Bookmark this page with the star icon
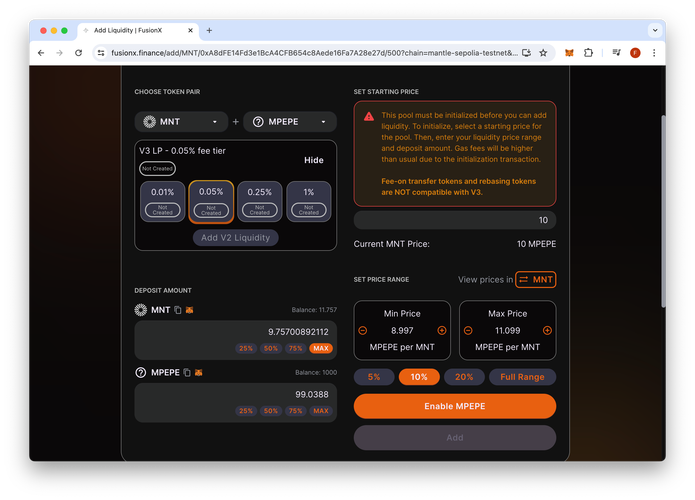This screenshot has height=500, width=695. (x=543, y=52)
